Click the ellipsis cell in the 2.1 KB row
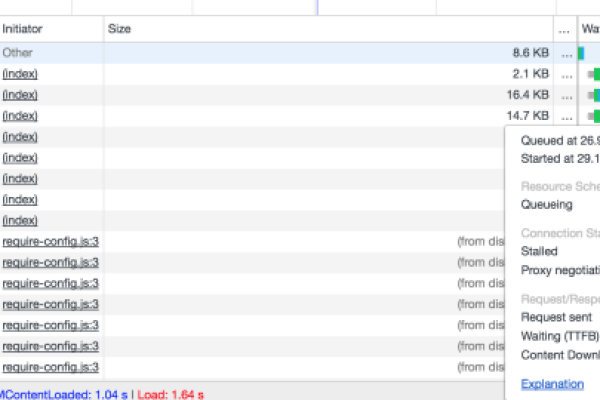The width and height of the screenshot is (600, 400). pyautogui.click(x=567, y=74)
